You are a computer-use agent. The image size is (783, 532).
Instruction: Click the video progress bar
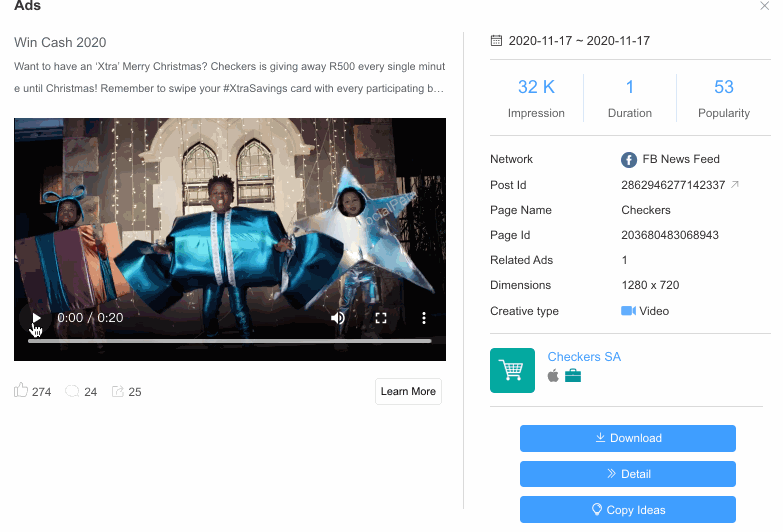(x=230, y=341)
